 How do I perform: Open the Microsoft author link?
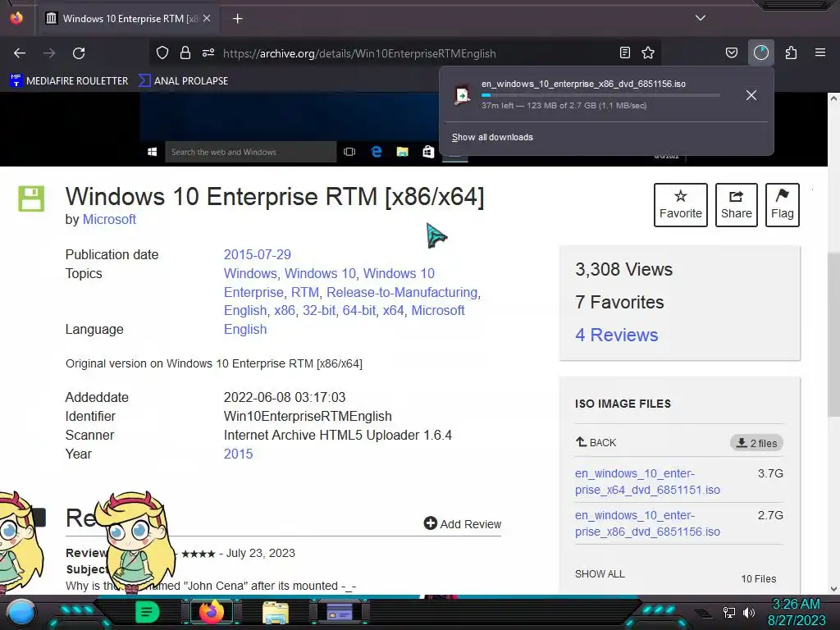[x=109, y=220]
